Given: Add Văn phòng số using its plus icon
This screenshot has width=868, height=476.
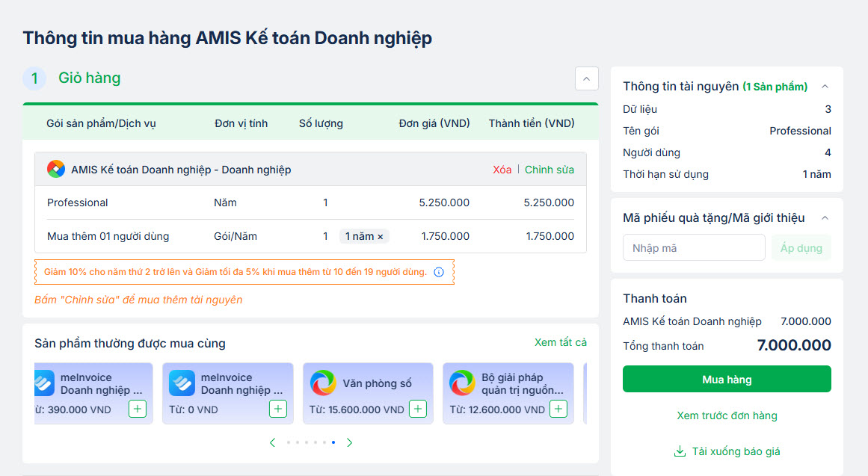Looking at the screenshot, I should [x=418, y=409].
